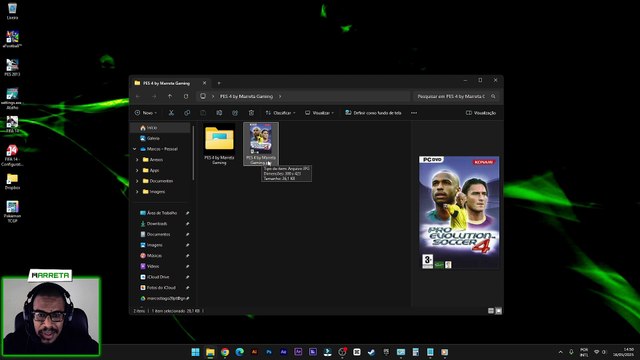Open After Effects from the taskbar
The height and width of the screenshot is (360, 640).
pyautogui.click(x=283, y=352)
